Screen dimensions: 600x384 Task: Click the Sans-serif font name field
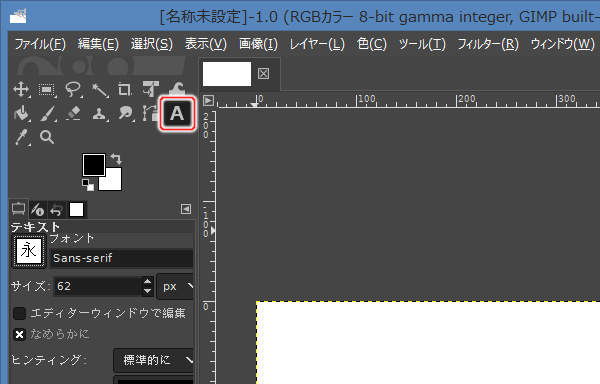click(121, 258)
